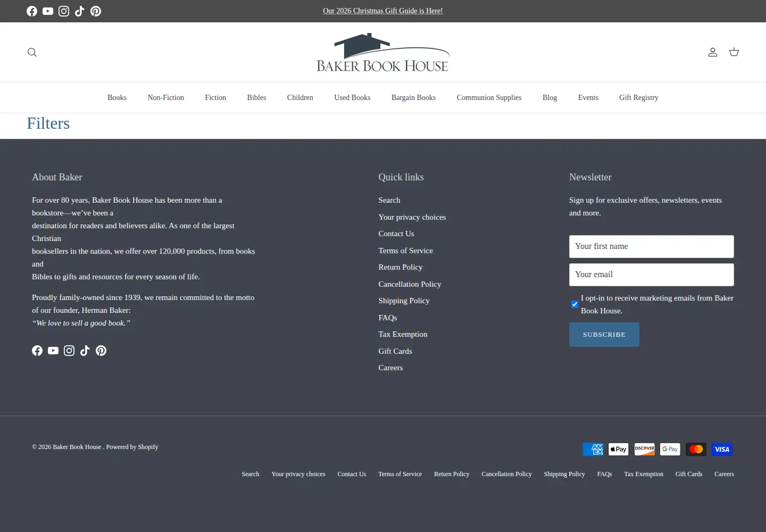Screen dimensions: 766x532
Task: Open Careers in Quick links column
Action: pyautogui.click(x=390, y=368)
